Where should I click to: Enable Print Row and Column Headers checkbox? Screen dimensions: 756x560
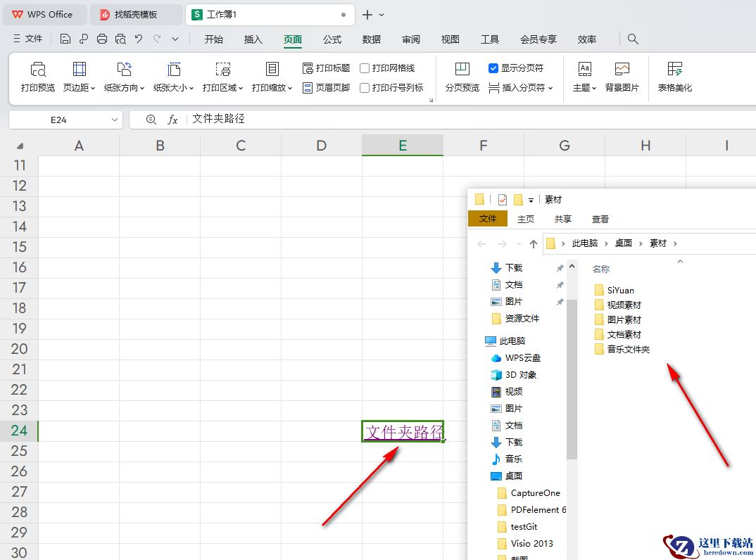tap(365, 88)
